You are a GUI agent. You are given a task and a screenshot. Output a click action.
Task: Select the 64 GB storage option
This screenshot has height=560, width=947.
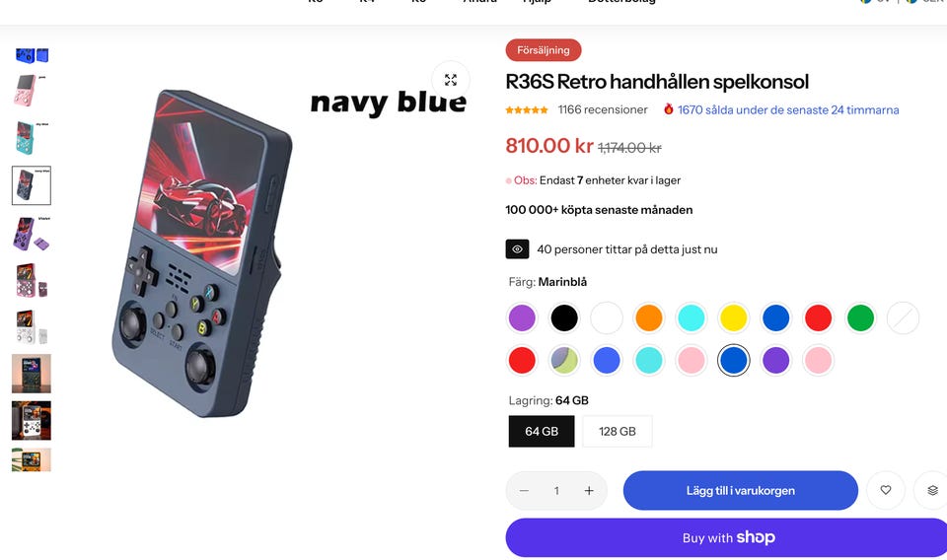pyautogui.click(x=542, y=432)
